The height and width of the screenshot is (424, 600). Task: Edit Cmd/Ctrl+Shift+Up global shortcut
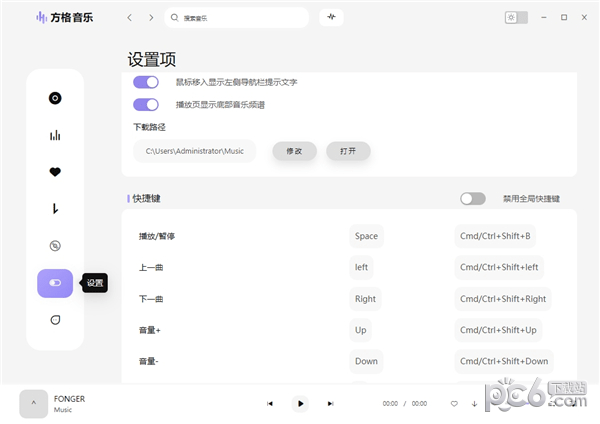point(498,330)
